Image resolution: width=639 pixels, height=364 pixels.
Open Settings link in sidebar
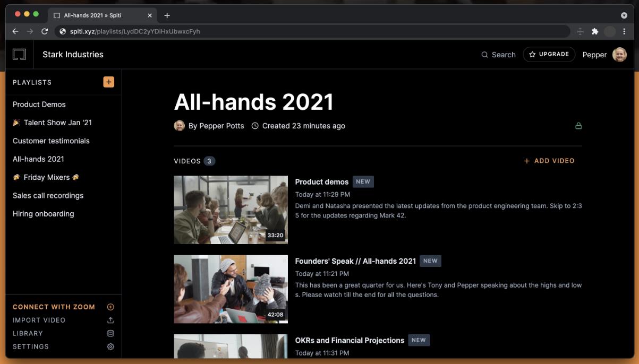(x=31, y=346)
